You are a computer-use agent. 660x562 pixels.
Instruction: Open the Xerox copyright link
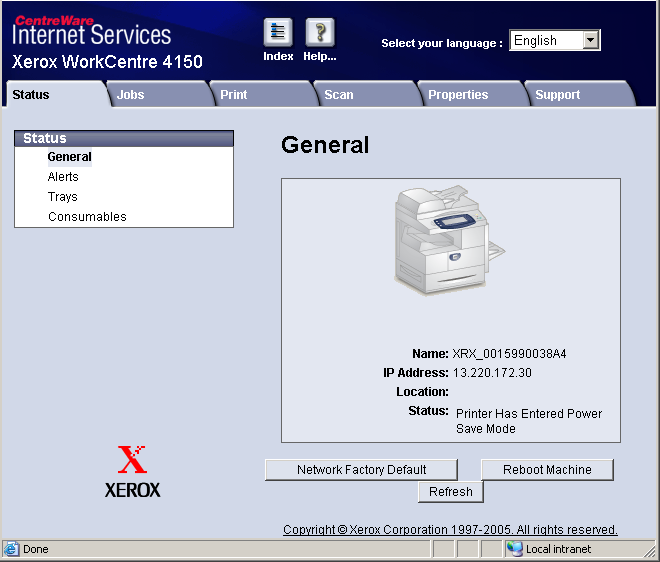[450, 530]
